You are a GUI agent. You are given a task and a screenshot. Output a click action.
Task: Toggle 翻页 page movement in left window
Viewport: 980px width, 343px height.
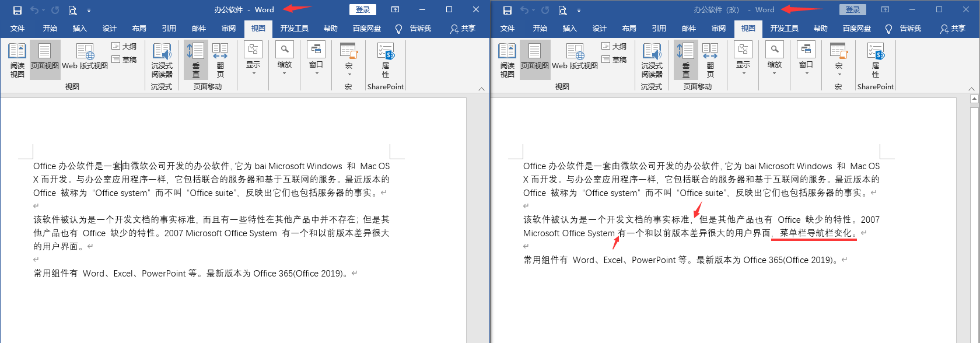(220, 60)
